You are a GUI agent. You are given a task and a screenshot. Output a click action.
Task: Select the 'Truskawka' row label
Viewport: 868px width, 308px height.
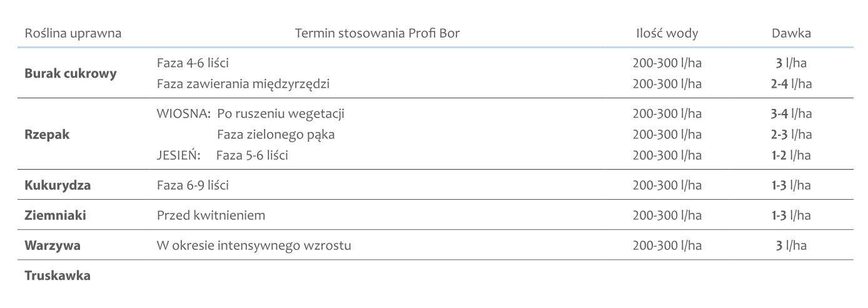coord(58,275)
